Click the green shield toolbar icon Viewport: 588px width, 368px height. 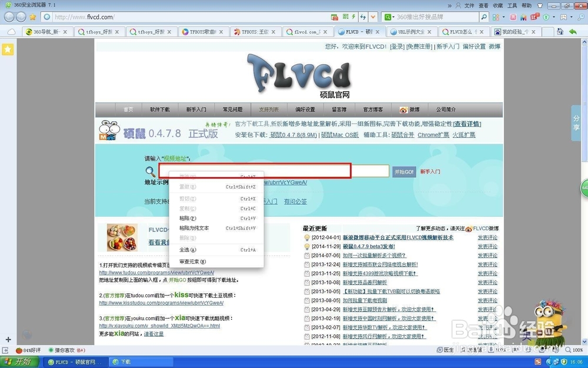[x=546, y=17]
